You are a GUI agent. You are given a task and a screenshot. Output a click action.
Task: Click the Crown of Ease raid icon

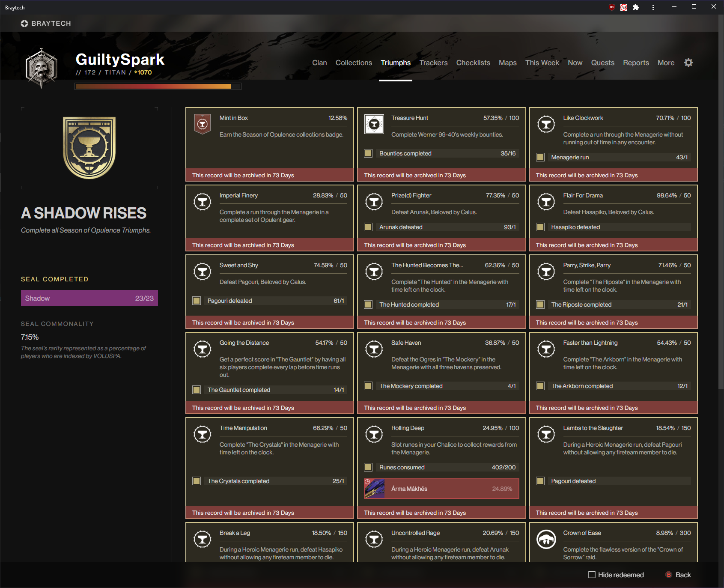coord(546,539)
